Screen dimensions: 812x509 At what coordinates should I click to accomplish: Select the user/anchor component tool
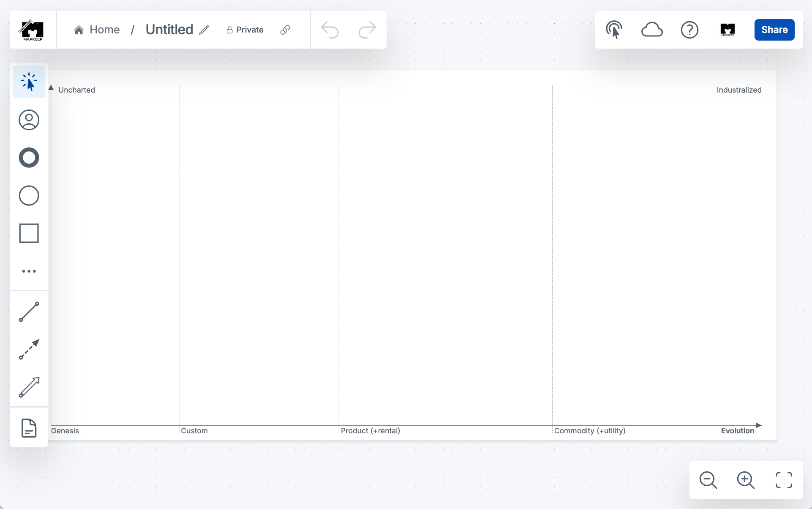[29, 120]
